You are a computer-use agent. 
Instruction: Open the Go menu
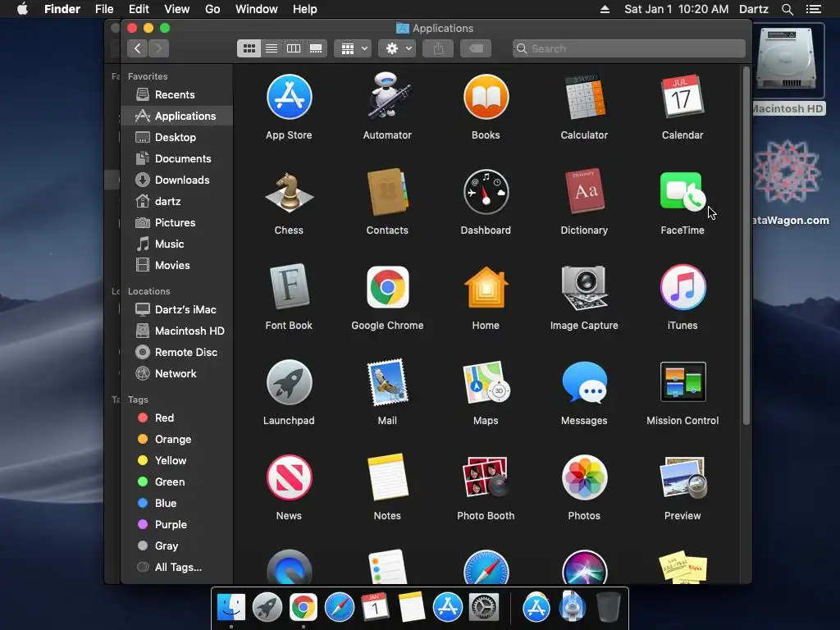click(212, 9)
